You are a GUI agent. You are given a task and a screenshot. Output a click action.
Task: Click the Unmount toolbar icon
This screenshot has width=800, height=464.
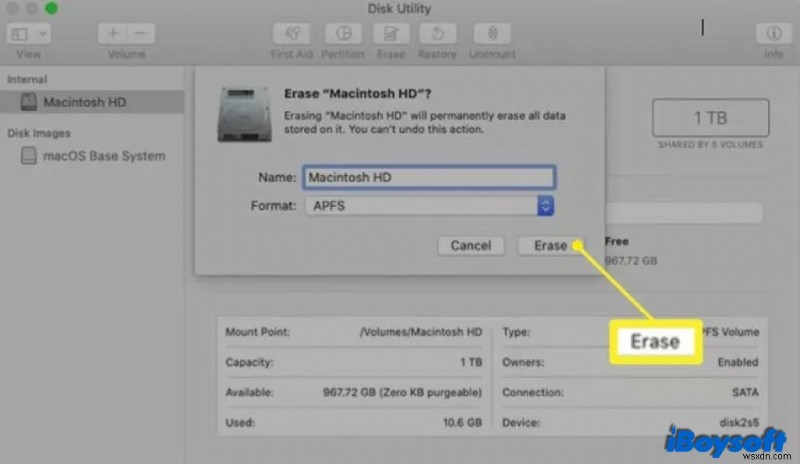point(492,34)
